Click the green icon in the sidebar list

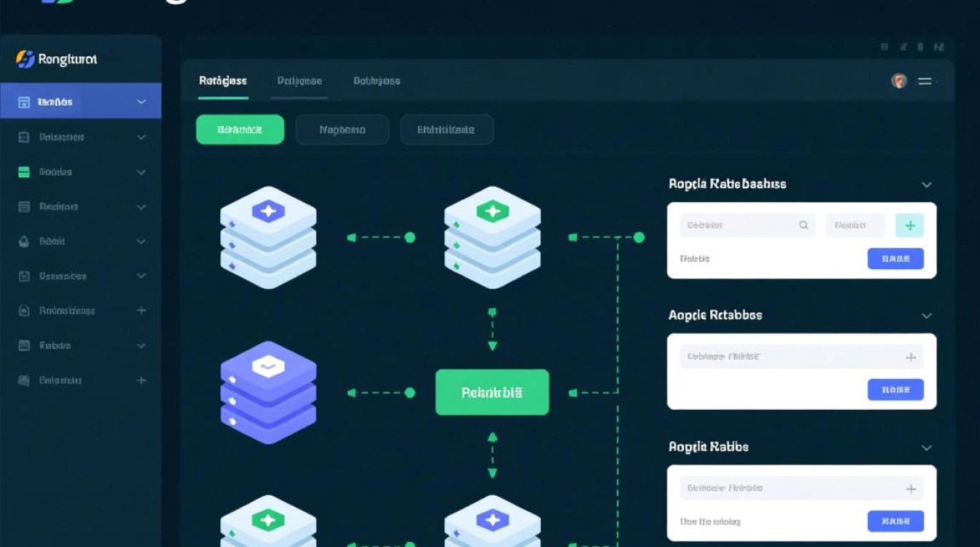pyautogui.click(x=23, y=172)
